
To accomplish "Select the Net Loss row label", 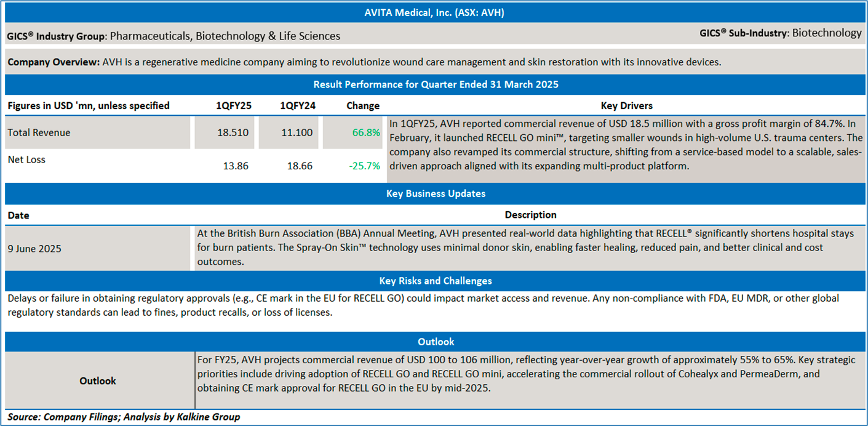I will (26, 160).
